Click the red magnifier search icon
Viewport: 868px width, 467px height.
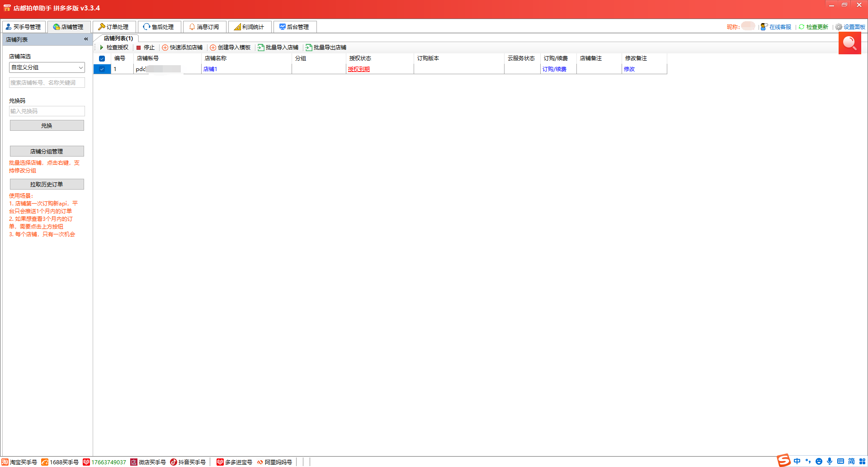[850, 43]
